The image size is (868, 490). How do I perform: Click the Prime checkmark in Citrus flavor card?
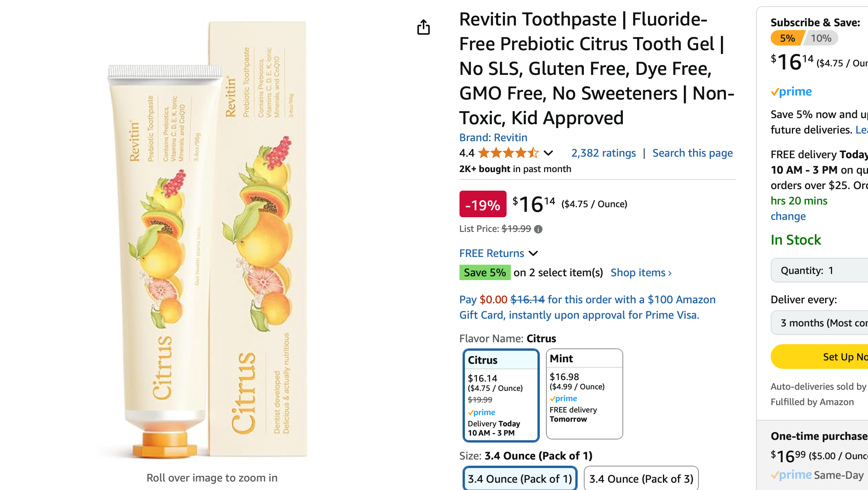click(x=481, y=412)
